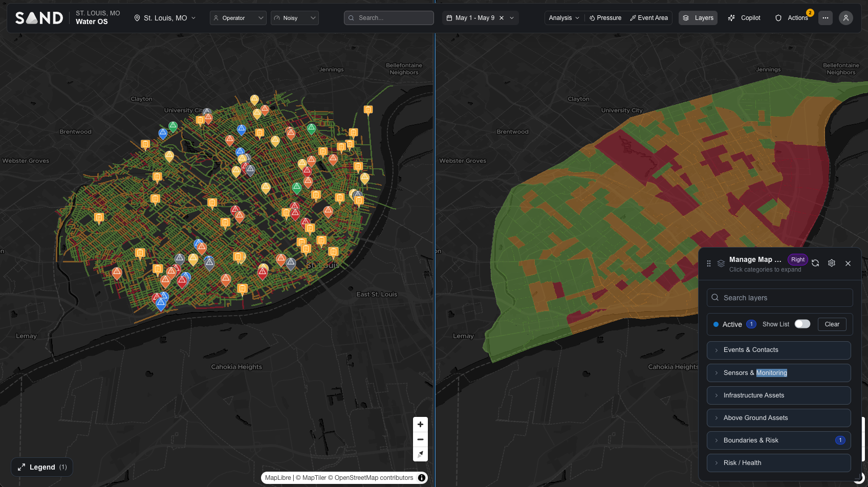This screenshot has width=868, height=487.
Task: Click the map zoom out minus button
Action: [420, 439]
